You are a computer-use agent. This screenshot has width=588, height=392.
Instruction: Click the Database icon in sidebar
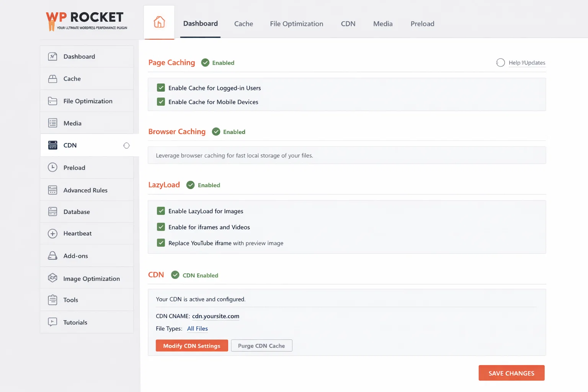point(53,212)
